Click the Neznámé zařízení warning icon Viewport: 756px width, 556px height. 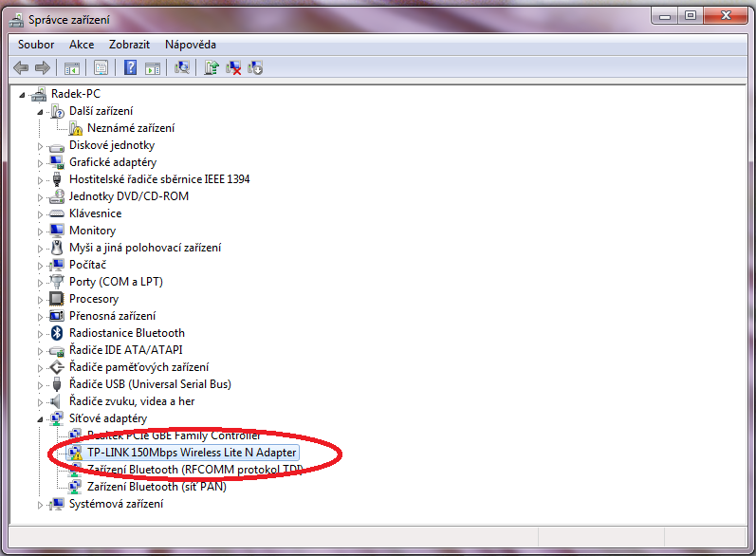coord(75,128)
